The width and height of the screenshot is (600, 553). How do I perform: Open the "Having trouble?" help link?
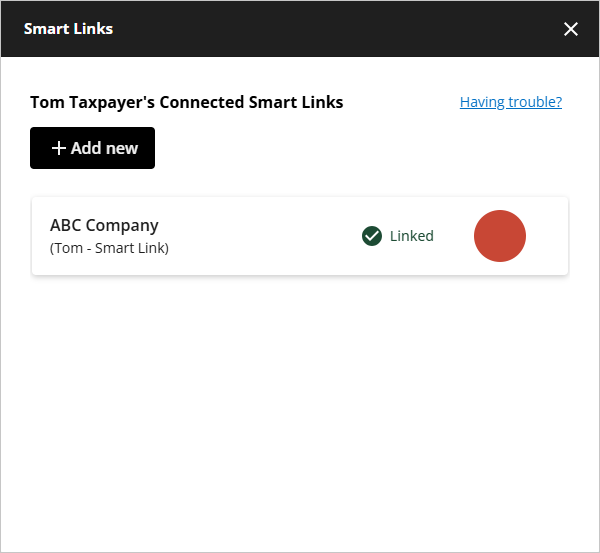tap(510, 102)
